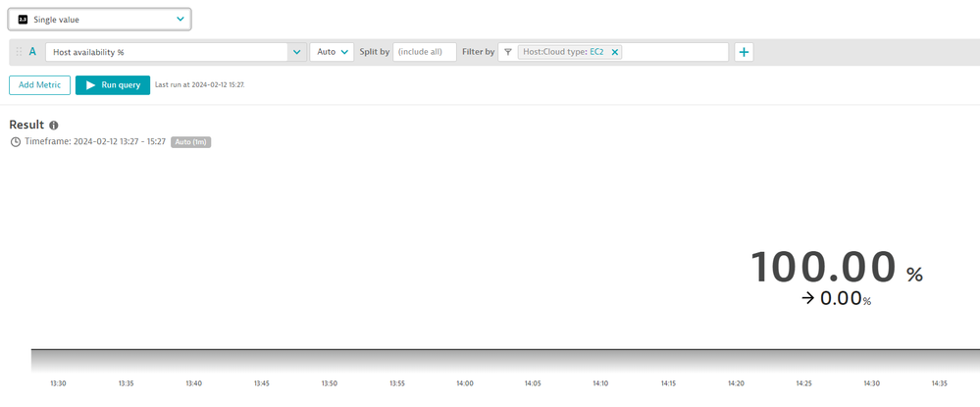Click the plus icon to add filter
The width and height of the screenshot is (980, 407).
point(744,52)
